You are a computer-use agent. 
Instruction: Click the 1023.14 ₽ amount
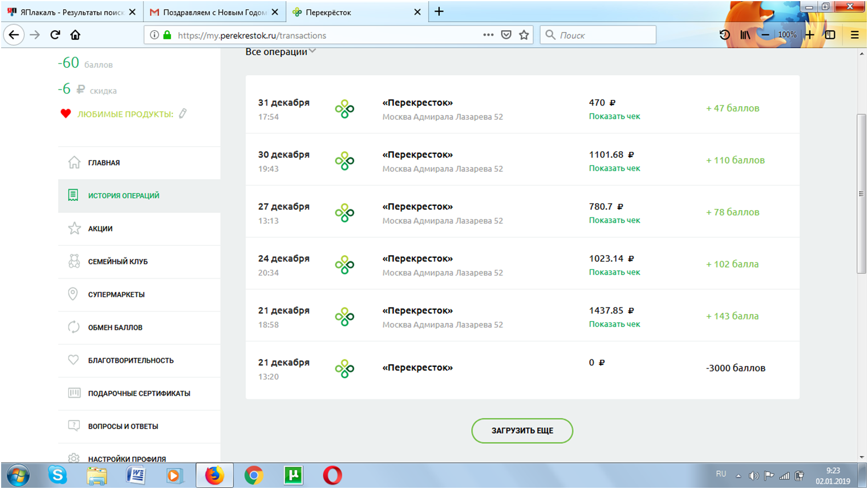[x=611, y=258]
